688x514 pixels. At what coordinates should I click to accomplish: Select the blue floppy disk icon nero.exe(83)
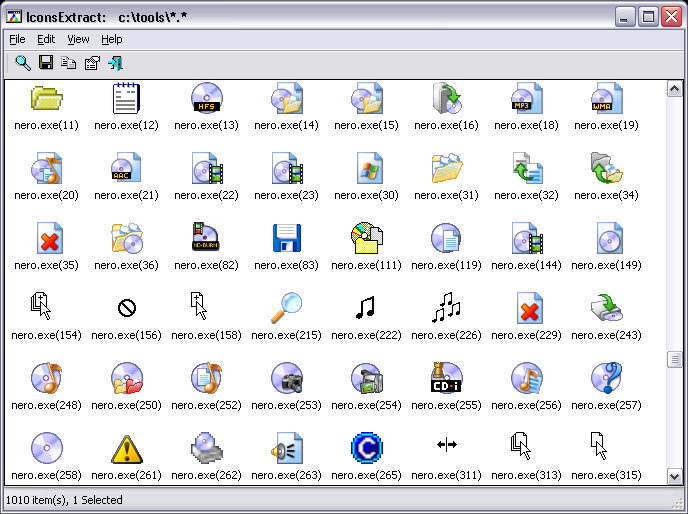pos(287,238)
